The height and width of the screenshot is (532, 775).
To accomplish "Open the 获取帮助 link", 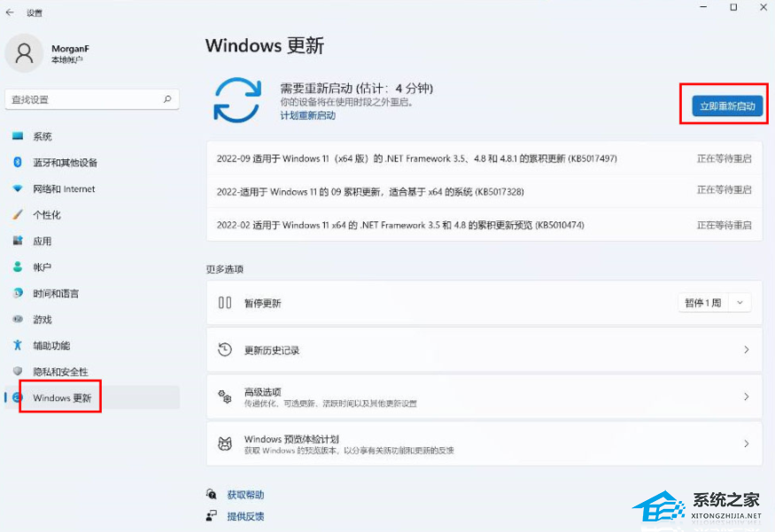I will tap(245, 495).
